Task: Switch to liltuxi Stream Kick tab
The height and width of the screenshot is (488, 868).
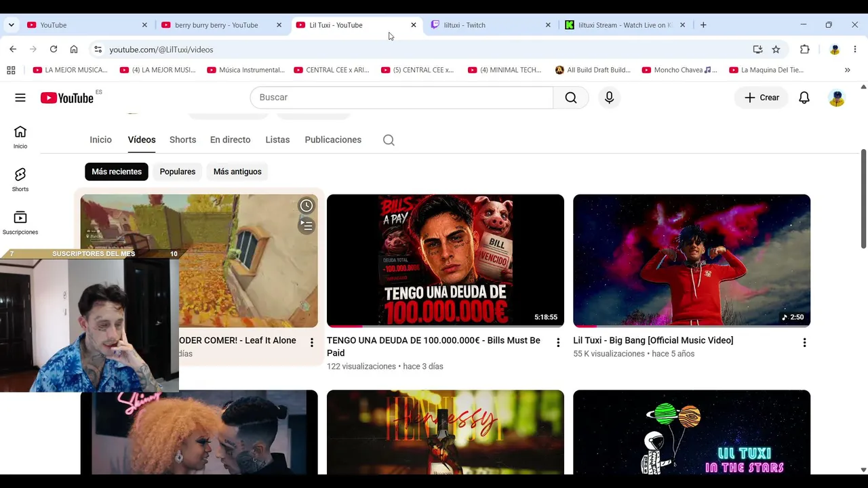Action: (625, 25)
